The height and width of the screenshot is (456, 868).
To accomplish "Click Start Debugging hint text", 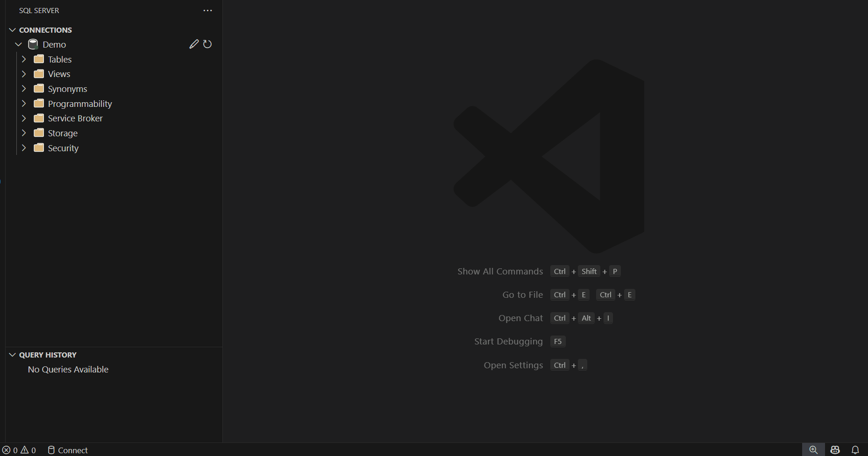I will (x=509, y=341).
